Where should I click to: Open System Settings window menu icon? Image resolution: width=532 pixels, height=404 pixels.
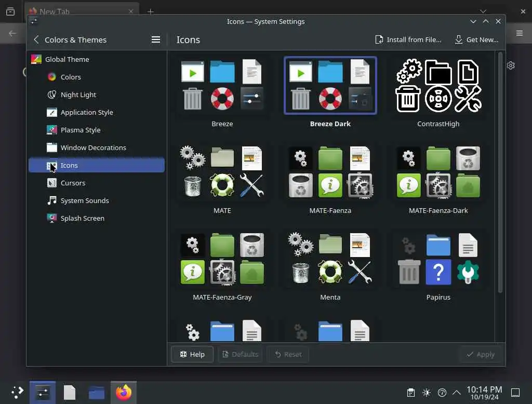[34, 21]
